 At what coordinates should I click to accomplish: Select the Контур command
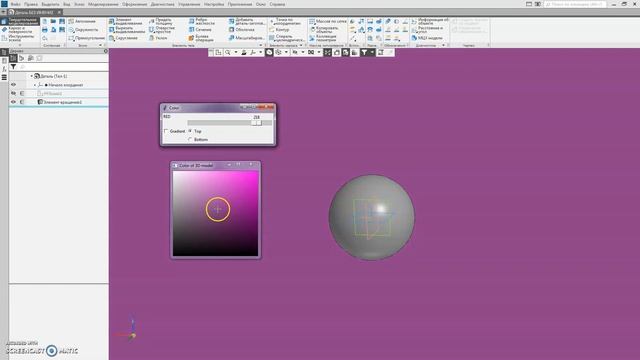pyautogui.click(x=279, y=30)
